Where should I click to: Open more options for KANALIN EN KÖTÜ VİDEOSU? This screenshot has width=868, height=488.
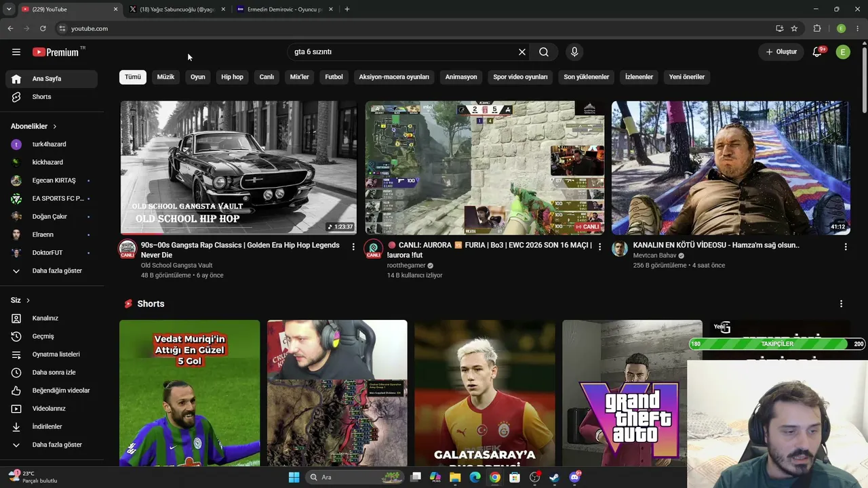[x=846, y=247]
